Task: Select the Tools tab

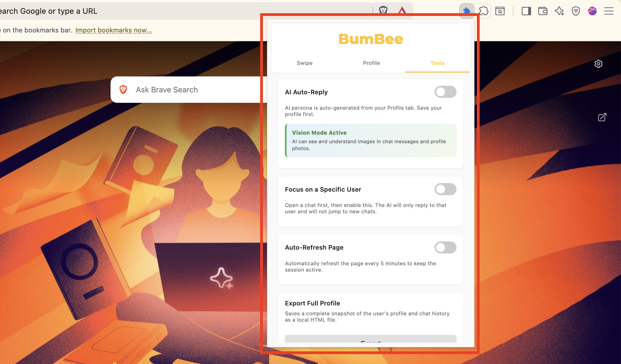Action: (x=437, y=63)
